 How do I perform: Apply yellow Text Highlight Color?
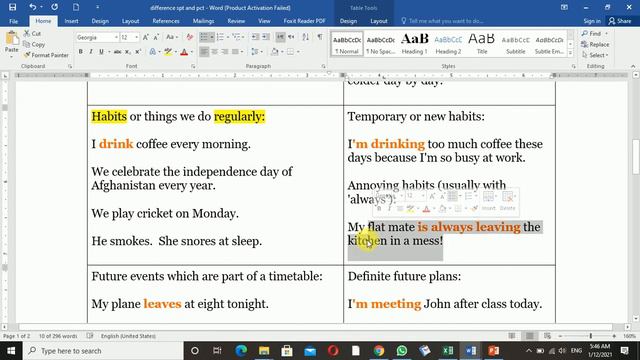pos(167,52)
